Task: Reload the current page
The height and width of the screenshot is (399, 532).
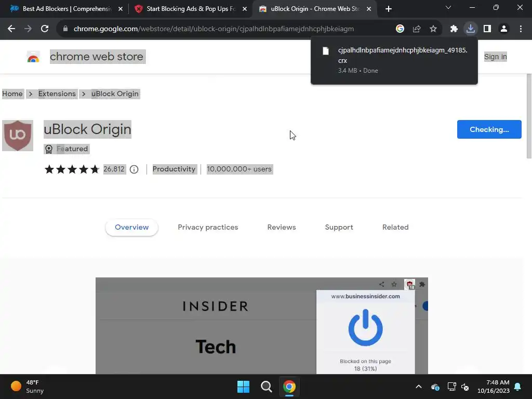Action: click(45, 29)
